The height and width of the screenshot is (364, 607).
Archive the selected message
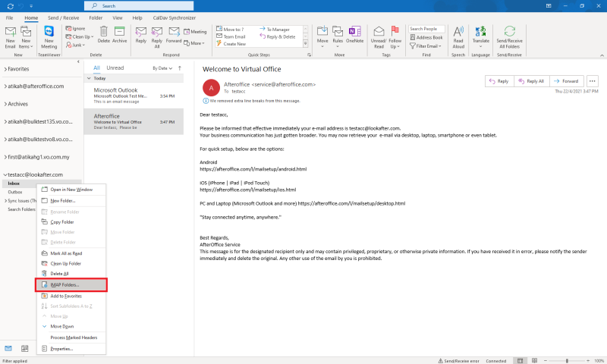pos(119,33)
